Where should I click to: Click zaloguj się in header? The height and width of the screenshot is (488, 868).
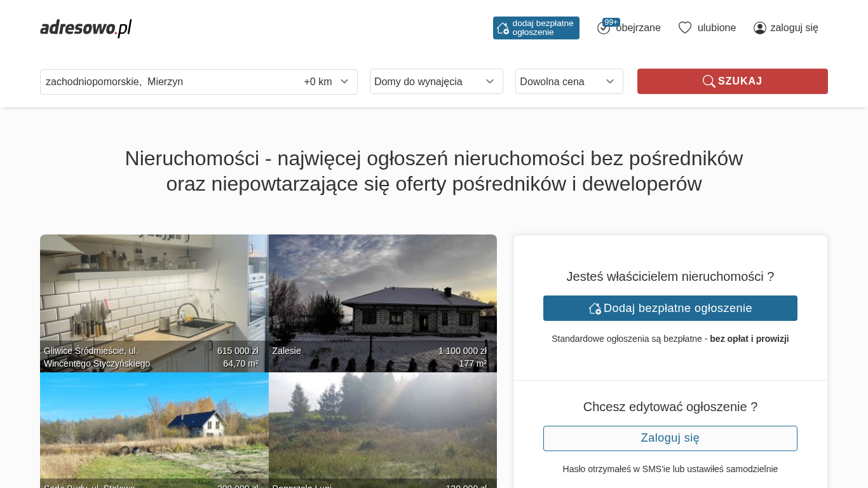(794, 28)
